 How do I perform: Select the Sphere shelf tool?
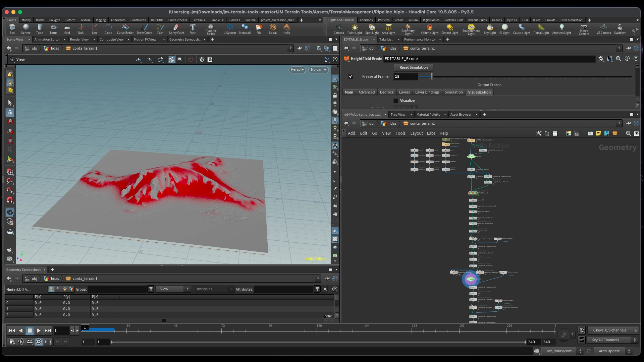click(26, 29)
